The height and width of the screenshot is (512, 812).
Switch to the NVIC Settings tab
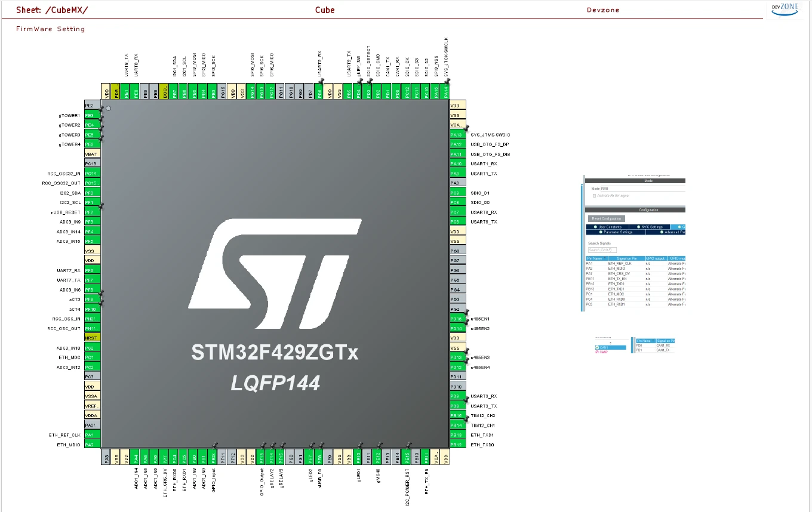coord(650,227)
